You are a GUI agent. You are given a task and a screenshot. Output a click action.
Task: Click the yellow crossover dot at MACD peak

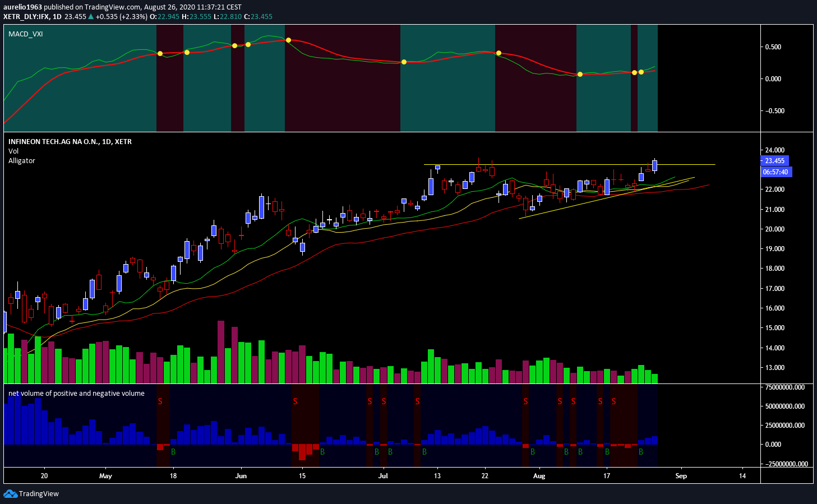[x=288, y=40]
